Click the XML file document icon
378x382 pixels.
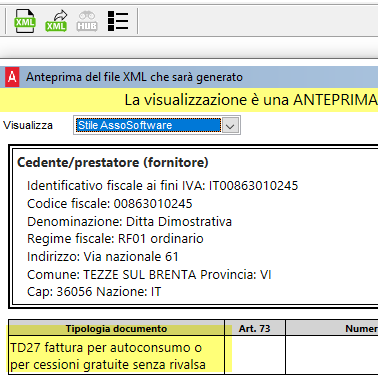[25, 21]
